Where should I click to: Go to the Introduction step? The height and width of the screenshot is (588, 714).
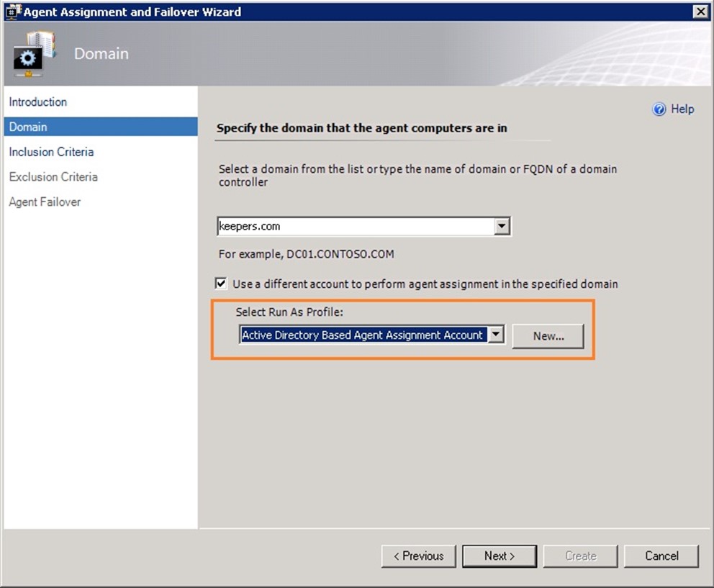click(38, 101)
